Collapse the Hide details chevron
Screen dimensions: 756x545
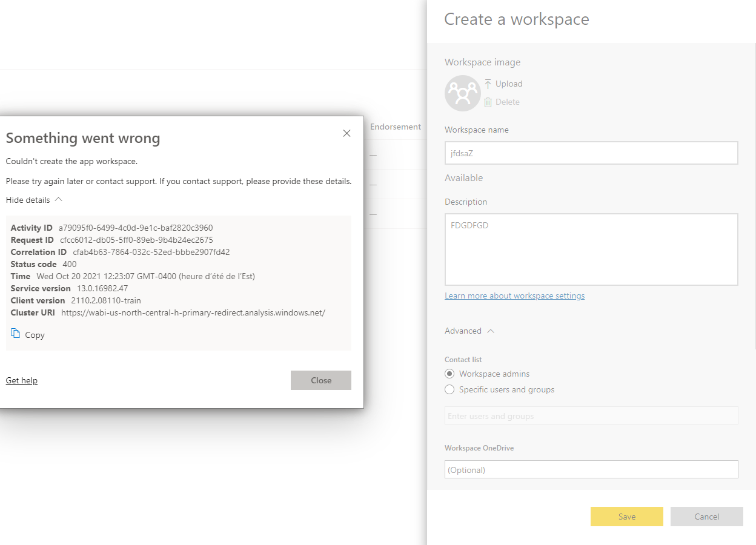[58, 200]
